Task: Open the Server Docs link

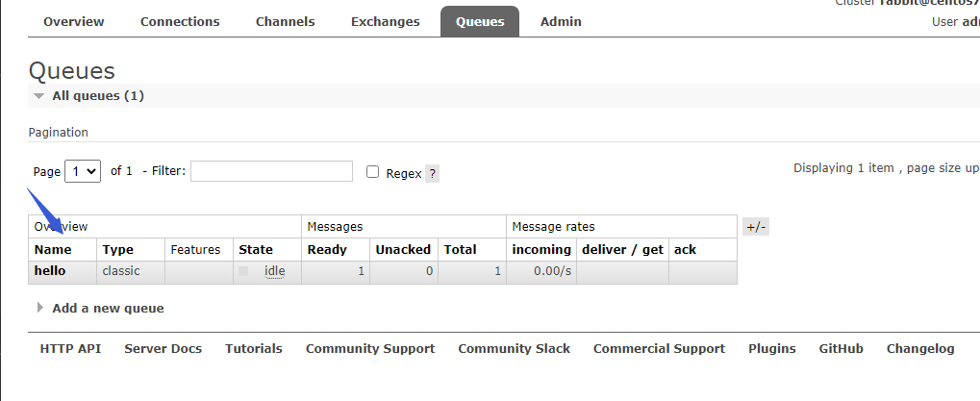Action: tap(163, 349)
